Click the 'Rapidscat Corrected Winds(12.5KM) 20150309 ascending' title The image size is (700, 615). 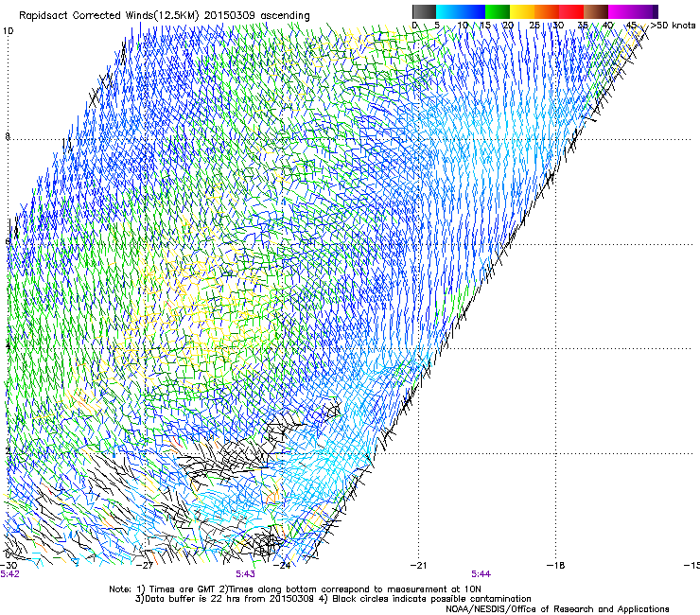point(165,16)
